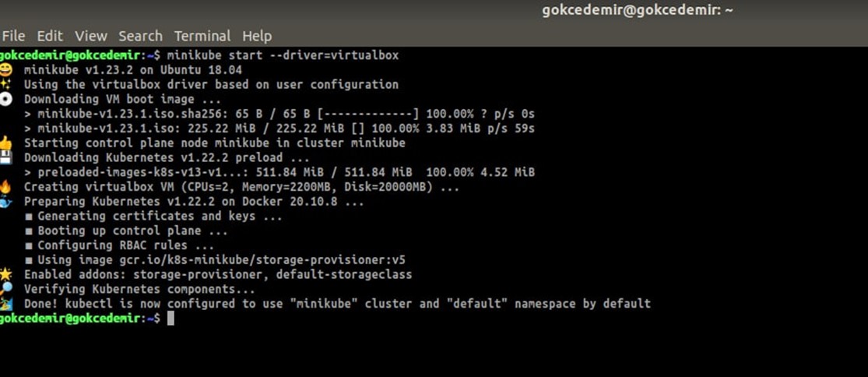Click the surfer emoji before Done! kubectl
Image resolution: width=868 pixels, height=377 pixels.
click(5, 303)
